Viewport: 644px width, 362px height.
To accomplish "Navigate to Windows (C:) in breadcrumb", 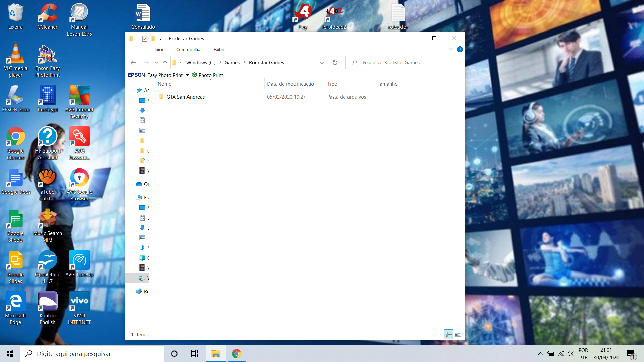I will (201, 63).
